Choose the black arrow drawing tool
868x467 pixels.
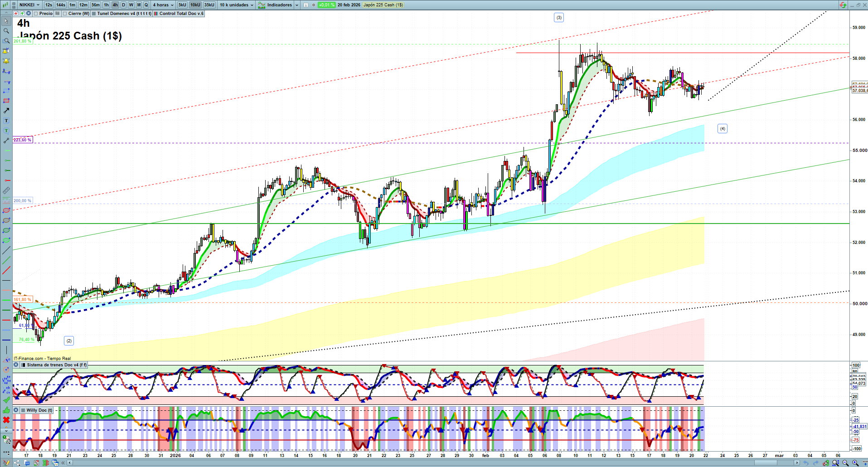click(x=6, y=111)
